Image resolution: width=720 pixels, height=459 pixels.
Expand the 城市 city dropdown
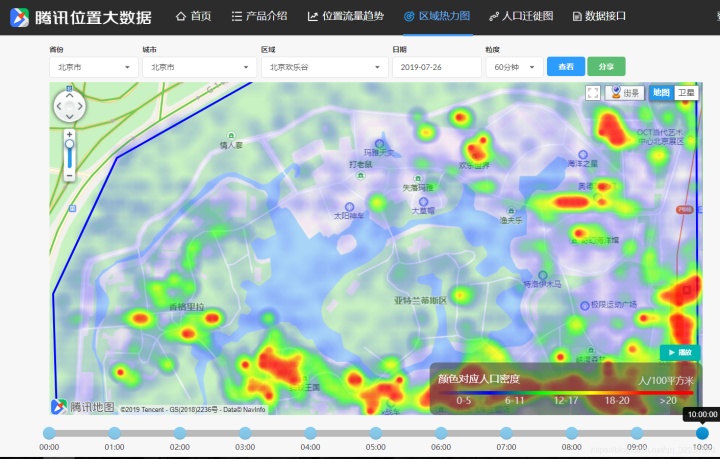199,67
